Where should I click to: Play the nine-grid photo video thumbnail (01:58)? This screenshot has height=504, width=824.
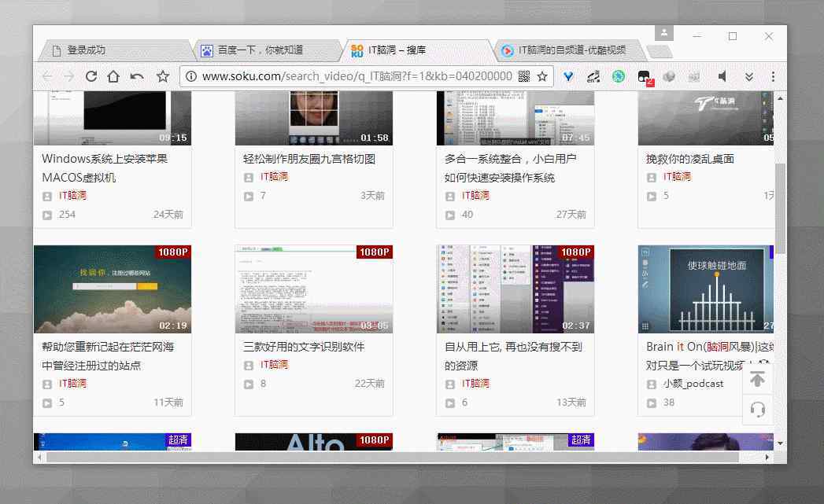click(x=314, y=118)
